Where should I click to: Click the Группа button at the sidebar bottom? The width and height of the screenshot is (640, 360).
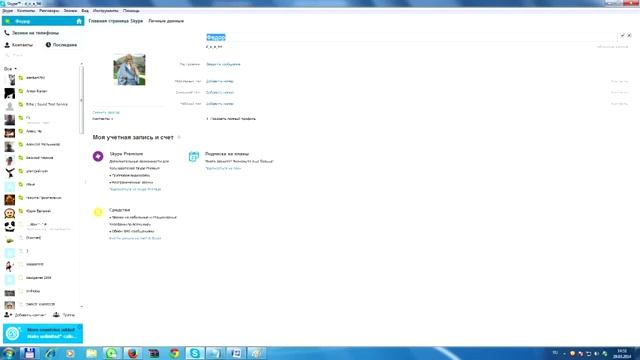pyautogui.click(x=64, y=315)
